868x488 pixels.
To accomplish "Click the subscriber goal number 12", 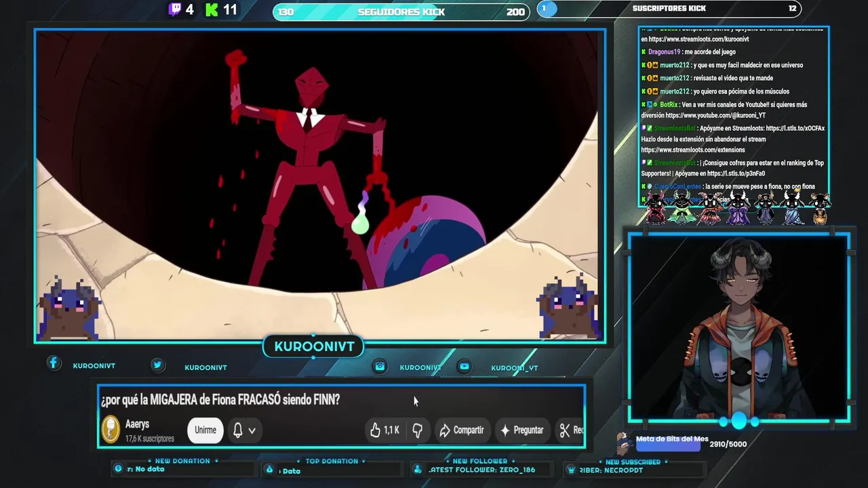I will (793, 9).
